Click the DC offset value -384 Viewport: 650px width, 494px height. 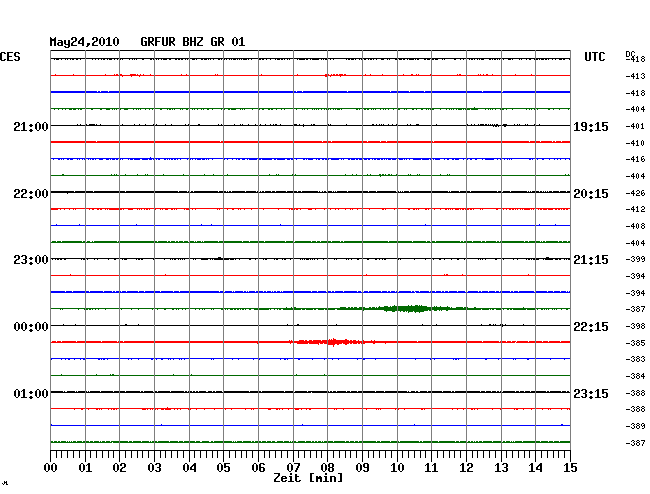click(x=635, y=376)
